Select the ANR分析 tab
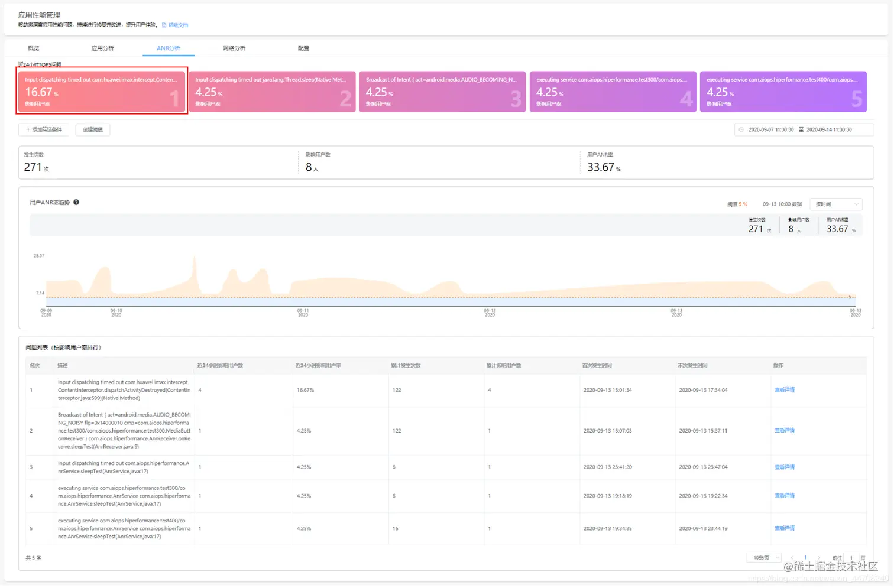Viewport: 894px width, 588px height. (x=169, y=48)
